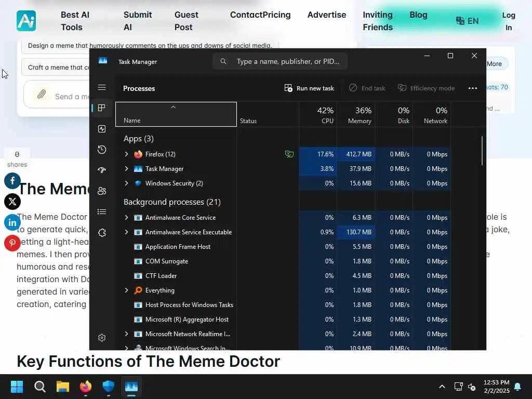Expand Antimalware Core Service row
The height and width of the screenshot is (399, 532).
(x=127, y=218)
